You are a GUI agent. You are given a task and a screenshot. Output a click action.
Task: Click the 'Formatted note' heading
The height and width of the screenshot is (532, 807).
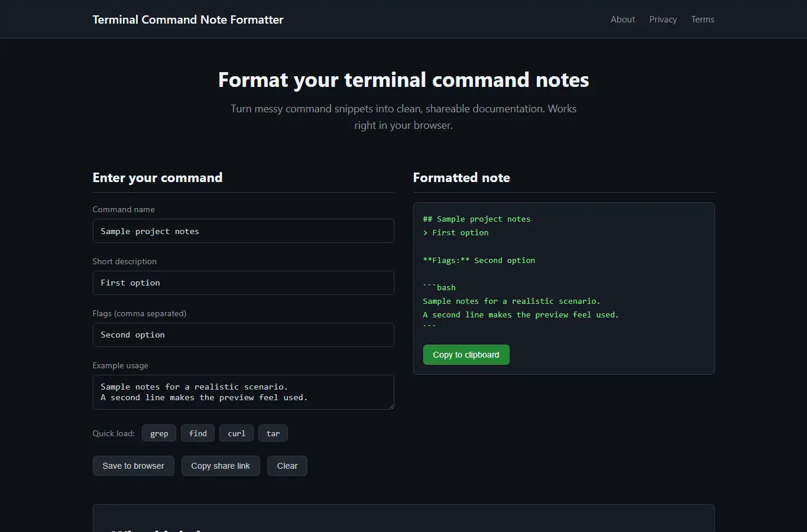462,178
